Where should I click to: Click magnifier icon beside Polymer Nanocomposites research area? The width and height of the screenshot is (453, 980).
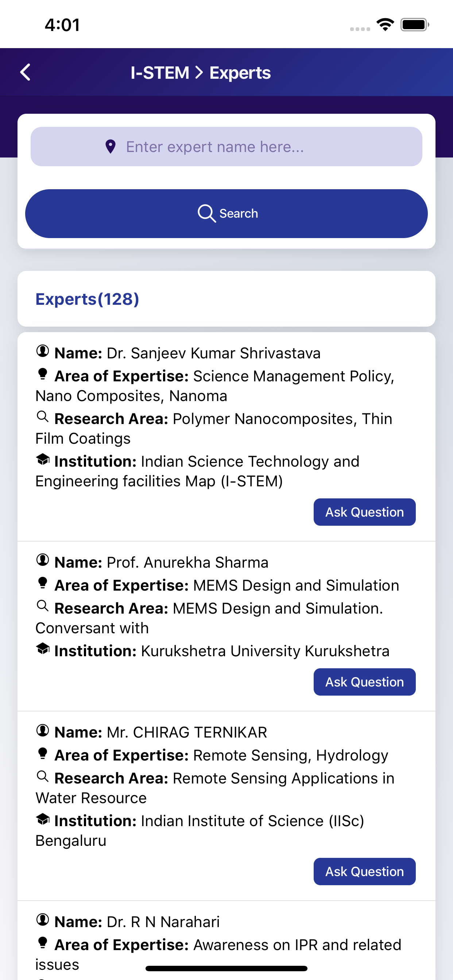[x=43, y=417]
